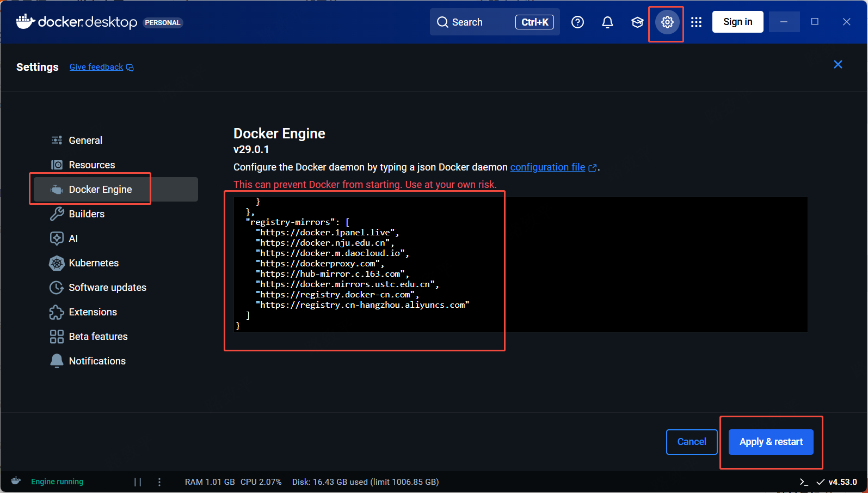
Task: Click the Resources icon in sidebar
Action: (57, 165)
